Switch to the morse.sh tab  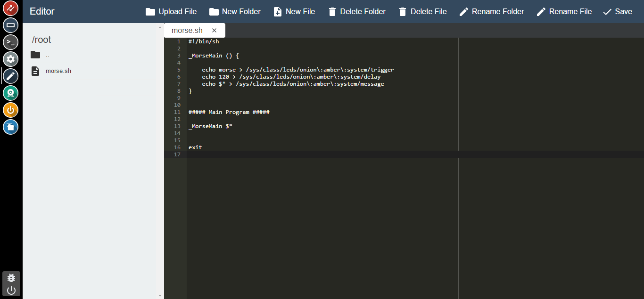pos(187,30)
